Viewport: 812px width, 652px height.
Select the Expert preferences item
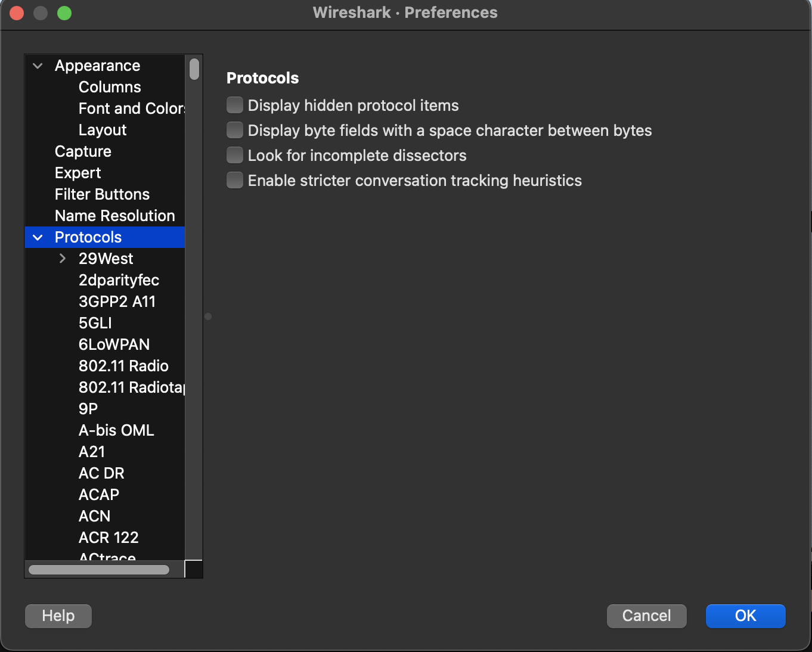coord(78,173)
